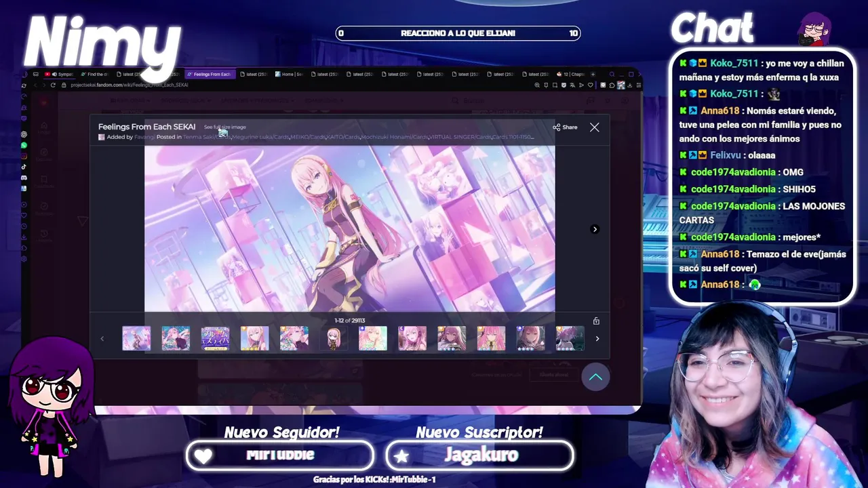Switch to the 12 | Chapte tab

pyautogui.click(x=571, y=74)
